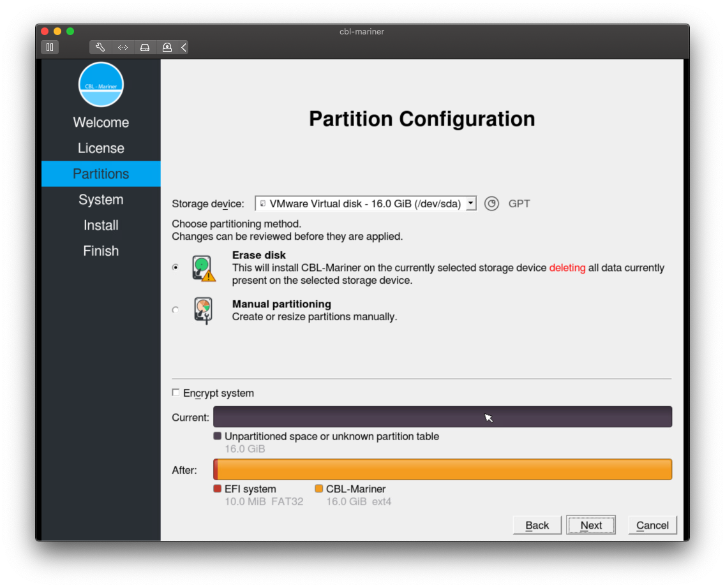Select the Erase disk radio button
Viewport: 725px width, 588px height.
[176, 268]
